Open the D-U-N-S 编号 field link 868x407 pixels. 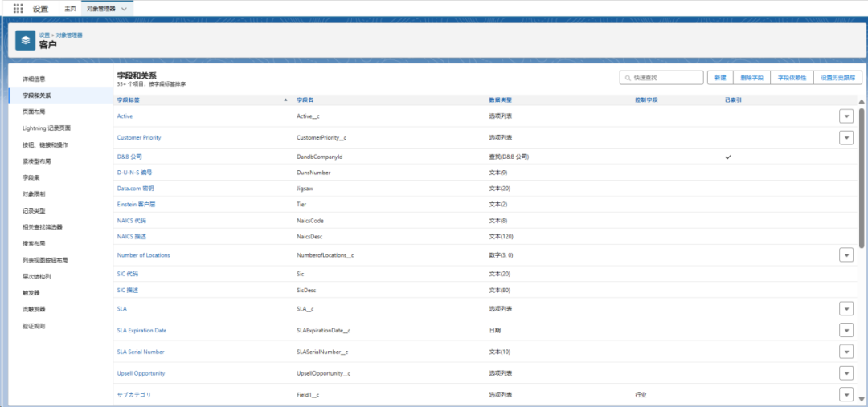[134, 173]
